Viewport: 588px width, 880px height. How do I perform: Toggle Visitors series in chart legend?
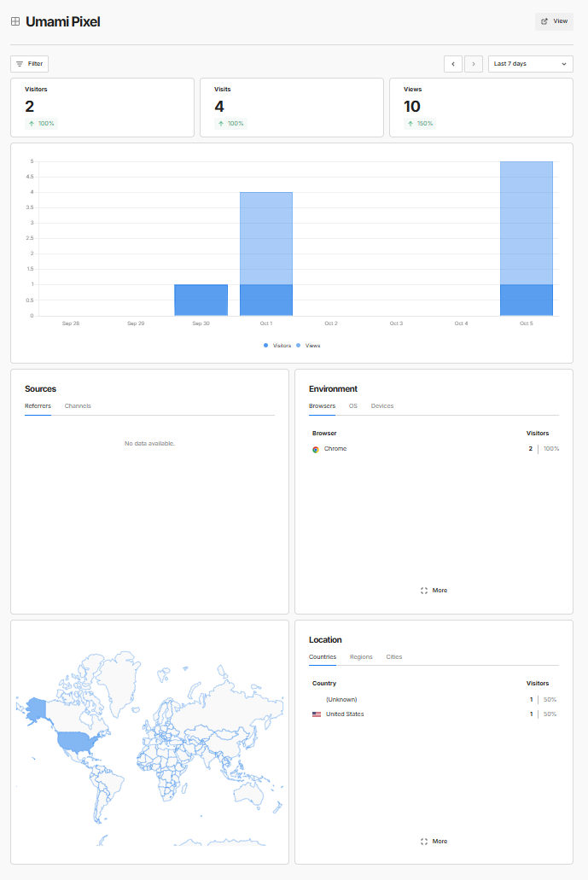click(277, 346)
